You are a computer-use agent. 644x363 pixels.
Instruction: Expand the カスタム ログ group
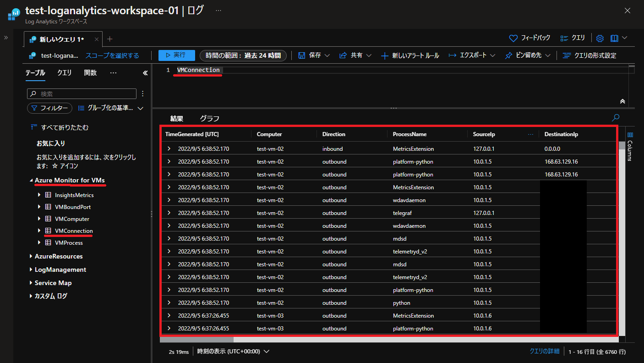tap(31, 296)
